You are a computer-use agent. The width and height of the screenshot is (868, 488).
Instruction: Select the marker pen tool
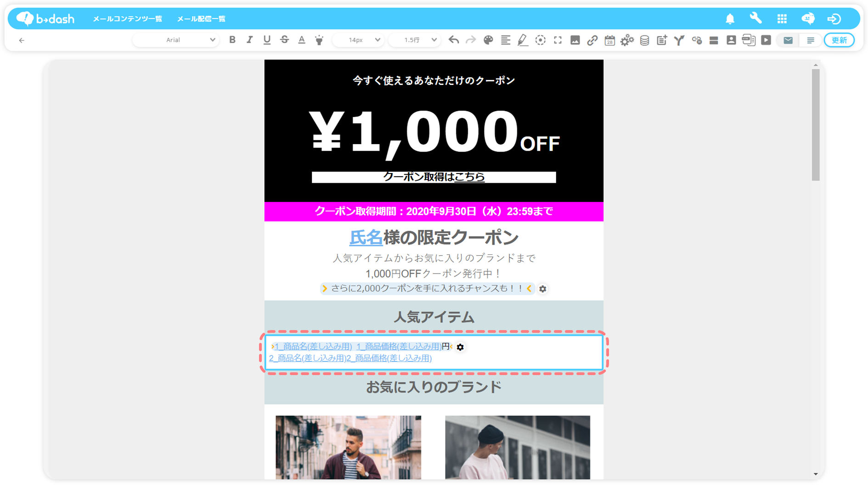523,40
